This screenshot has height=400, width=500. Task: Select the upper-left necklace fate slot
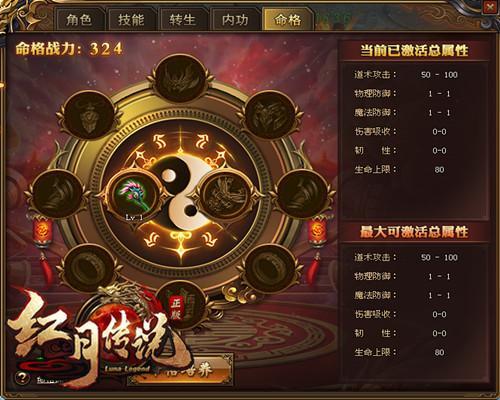[89, 114]
